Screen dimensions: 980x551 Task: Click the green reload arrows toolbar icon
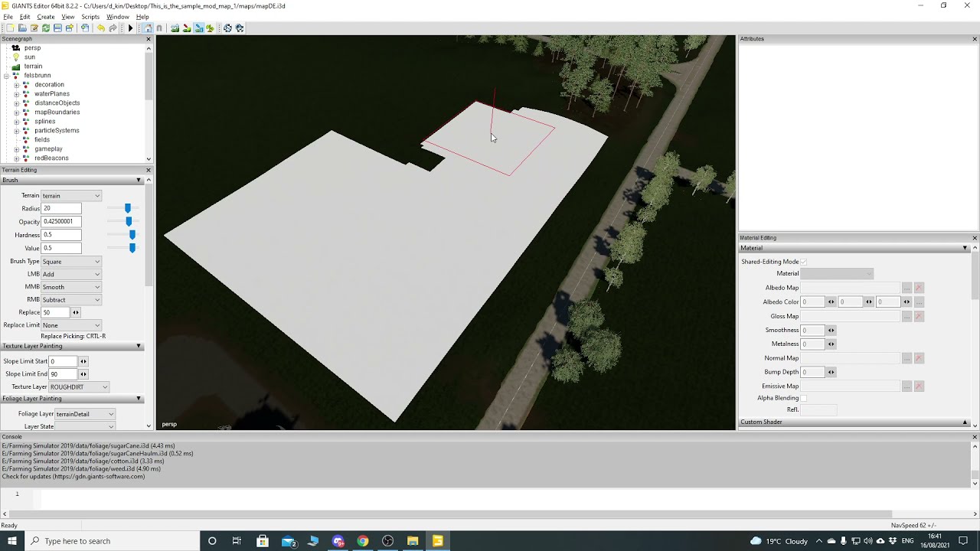(46, 28)
